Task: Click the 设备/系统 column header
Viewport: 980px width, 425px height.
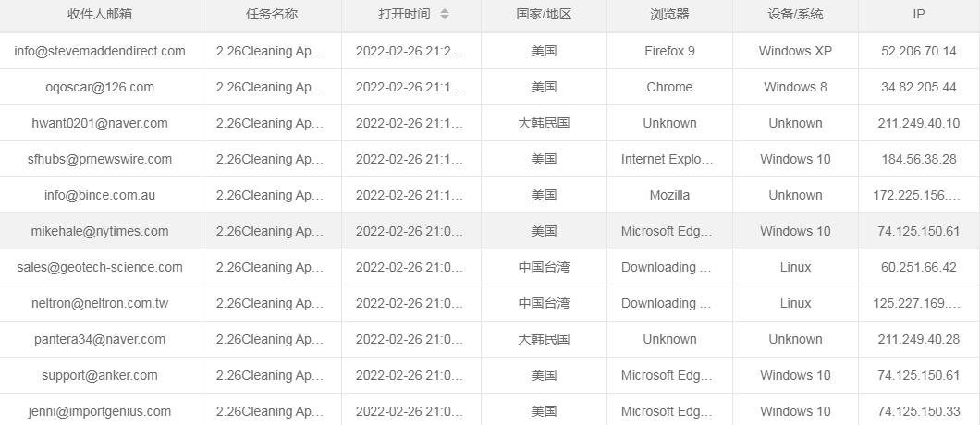Action: coord(795,14)
